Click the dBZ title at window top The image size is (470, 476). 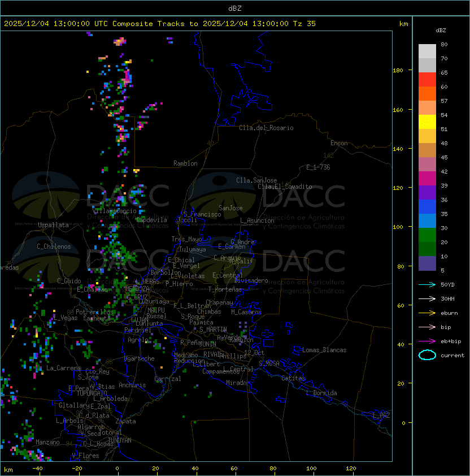pyautogui.click(x=235, y=8)
